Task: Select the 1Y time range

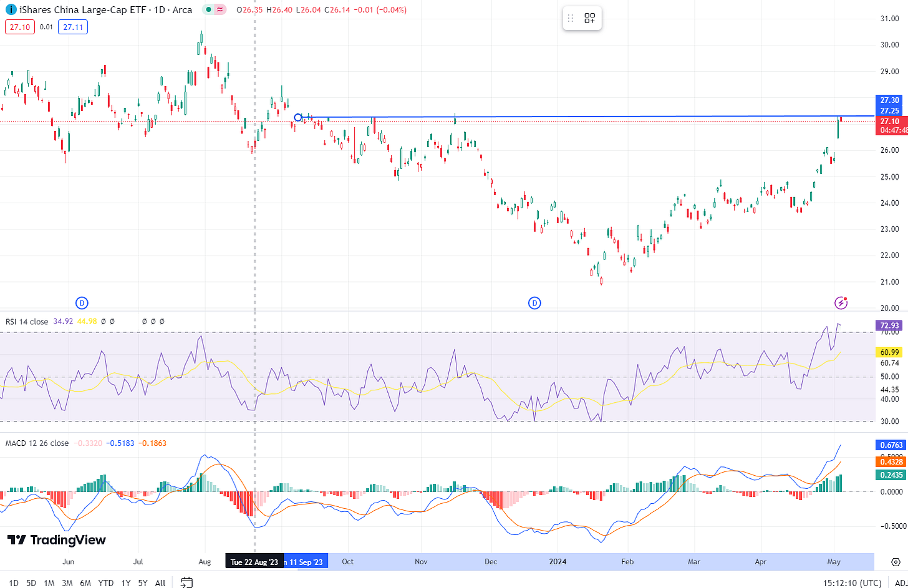Action: pos(126,583)
